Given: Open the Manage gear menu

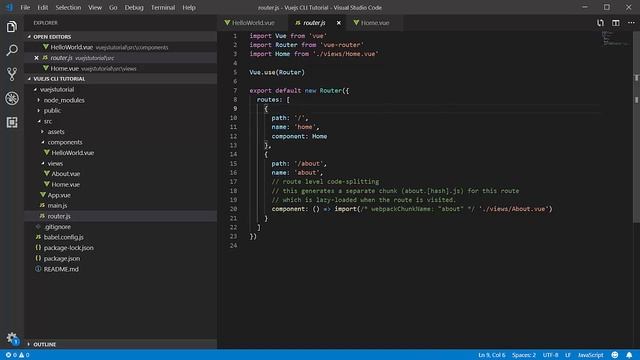Looking at the screenshot, I should [12, 338].
